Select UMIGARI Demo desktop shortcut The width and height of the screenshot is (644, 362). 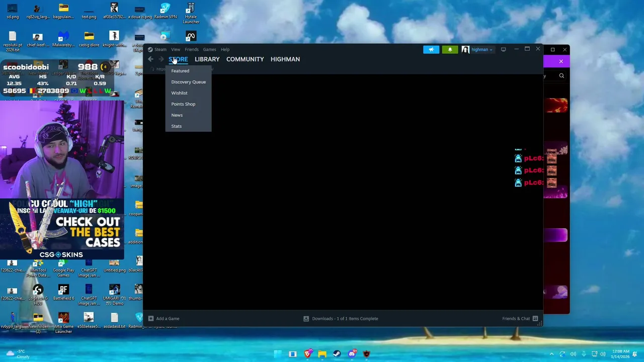coord(114,296)
